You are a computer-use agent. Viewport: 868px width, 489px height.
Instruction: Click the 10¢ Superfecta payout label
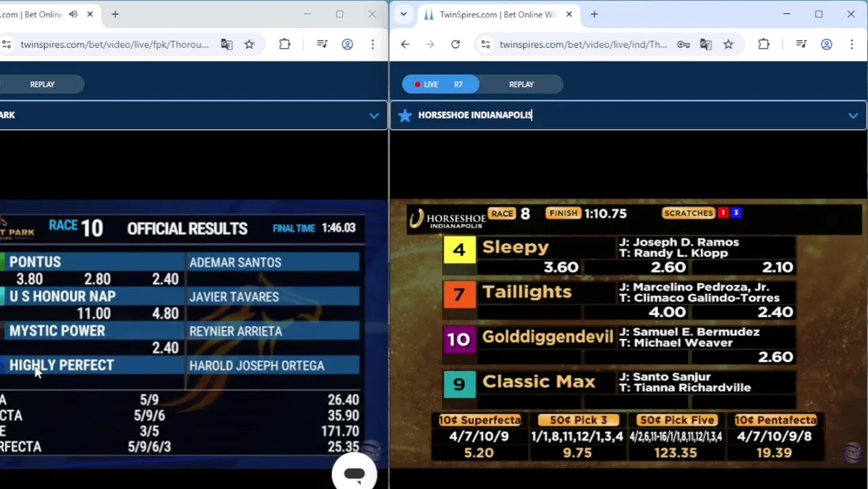click(x=480, y=420)
